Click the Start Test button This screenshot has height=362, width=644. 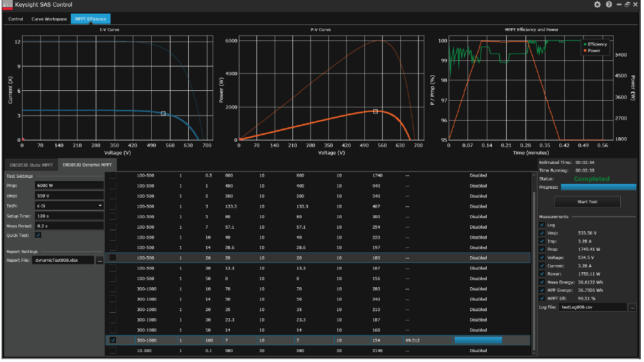(x=588, y=202)
